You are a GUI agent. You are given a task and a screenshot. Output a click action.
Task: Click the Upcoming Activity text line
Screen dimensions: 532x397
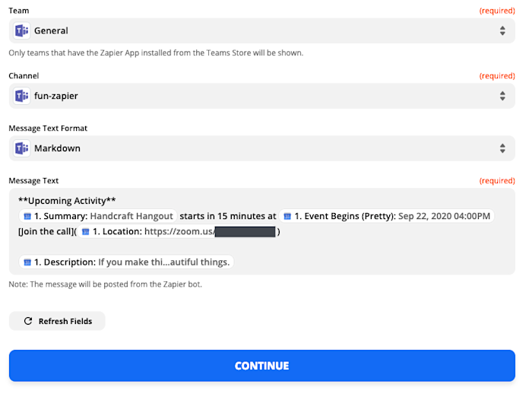coord(67,201)
